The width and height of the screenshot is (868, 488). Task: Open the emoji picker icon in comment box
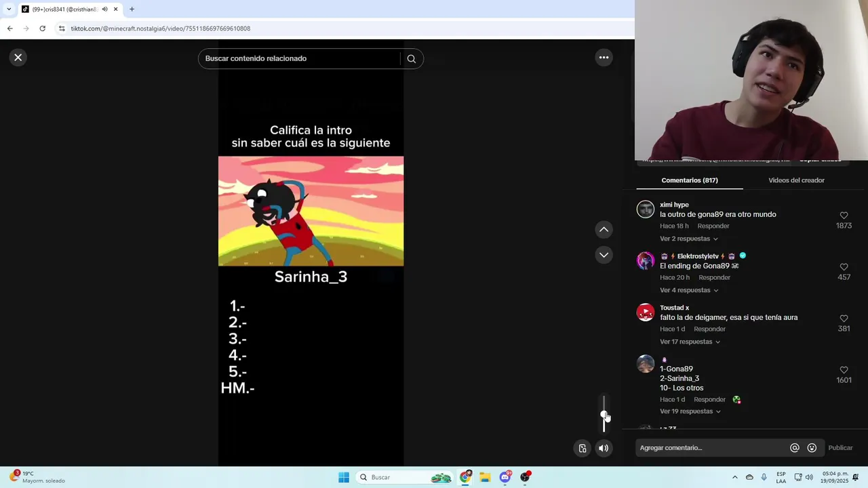pos(812,448)
